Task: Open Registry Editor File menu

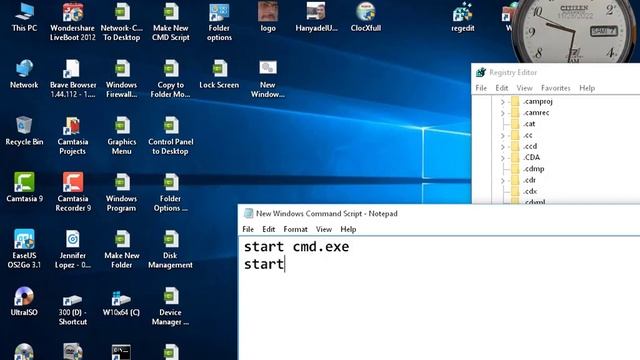Action: (481, 88)
